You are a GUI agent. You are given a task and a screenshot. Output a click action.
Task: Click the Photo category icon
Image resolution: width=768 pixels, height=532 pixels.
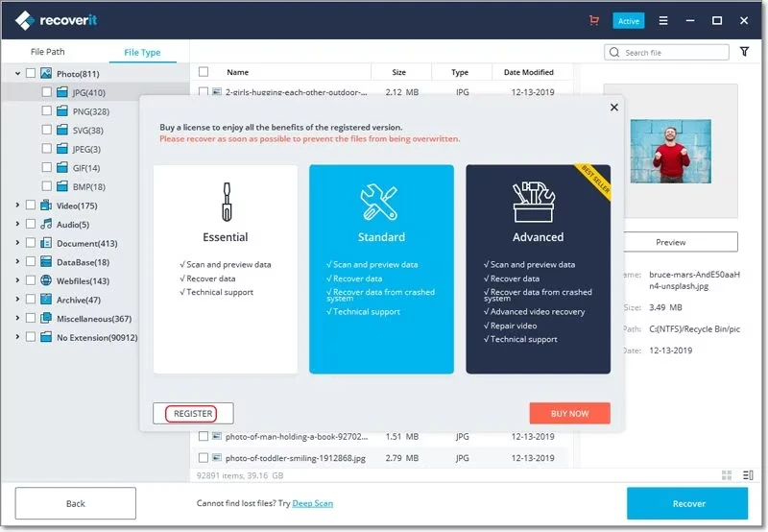(46, 74)
